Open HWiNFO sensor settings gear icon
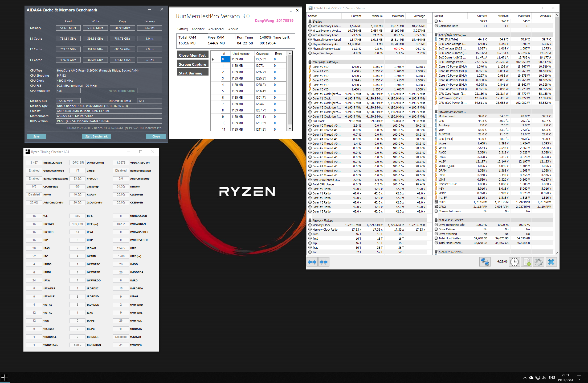The height and width of the screenshot is (383, 588). point(539,262)
